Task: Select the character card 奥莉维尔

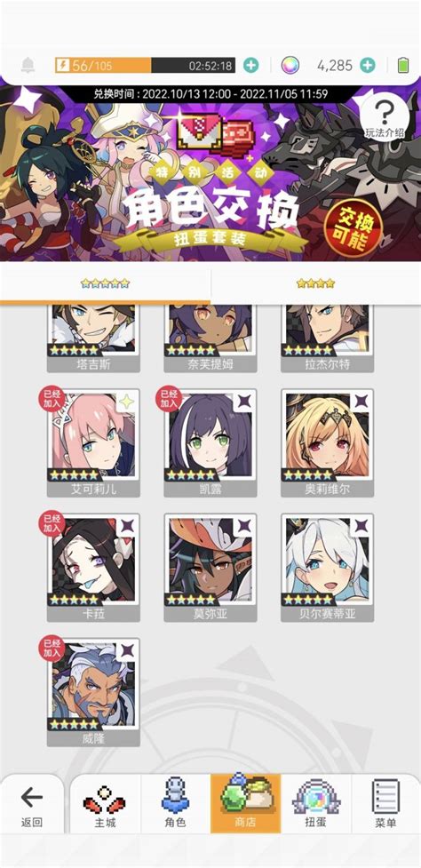Action: coord(328,442)
